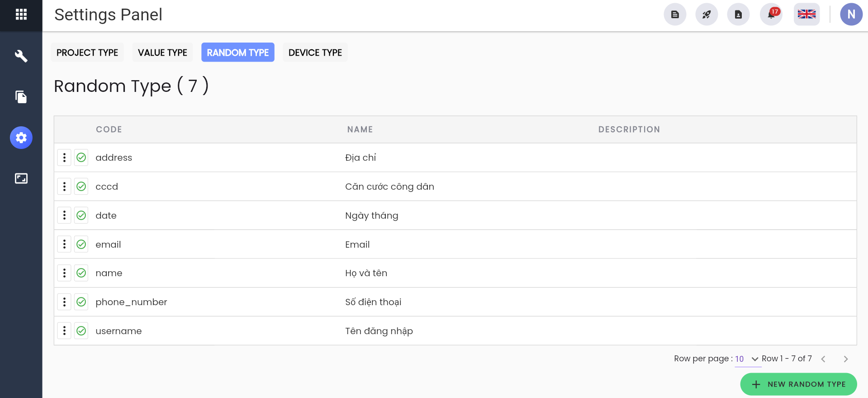
Task: Open the apps grid menu
Action: [x=21, y=14]
